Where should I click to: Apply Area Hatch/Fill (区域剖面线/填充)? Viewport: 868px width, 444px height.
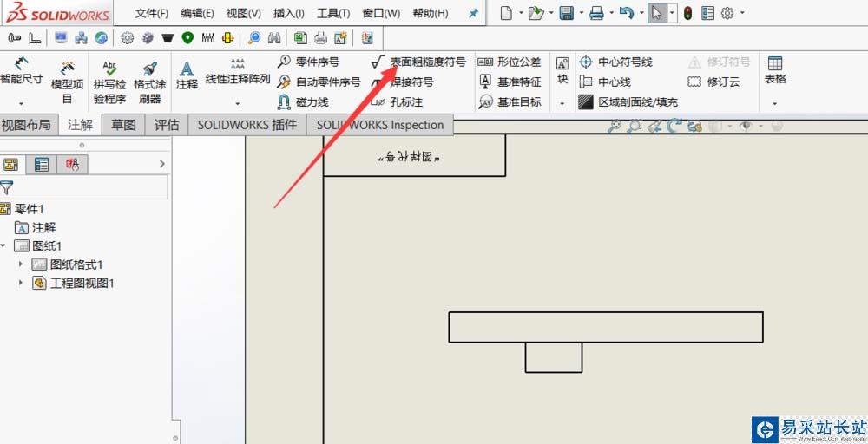pos(628,101)
